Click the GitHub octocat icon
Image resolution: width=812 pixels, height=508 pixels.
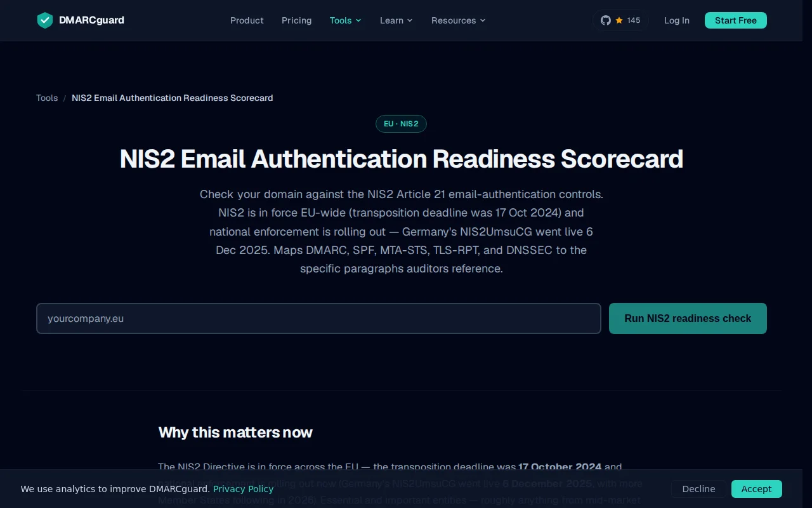point(605,20)
